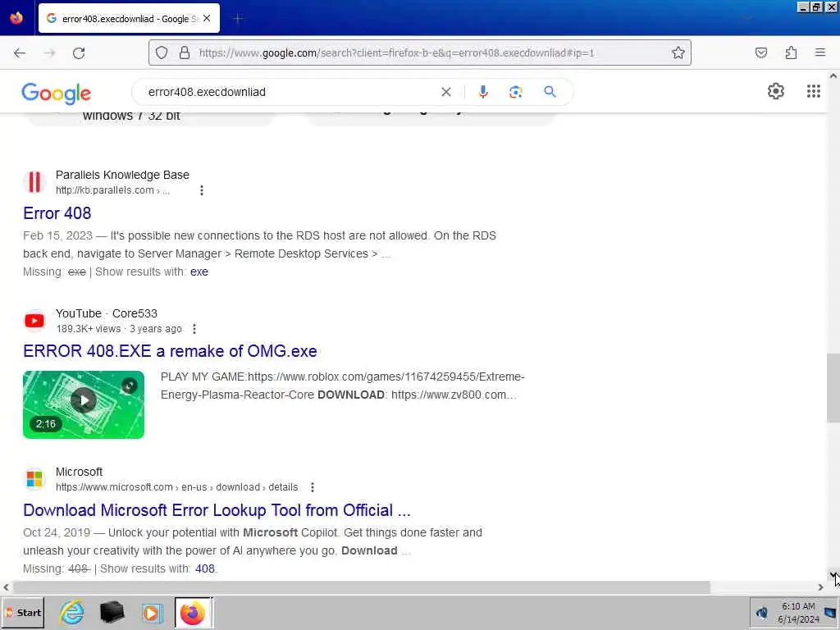Open the tracking protection shield icon
840x630 pixels.
[x=162, y=52]
